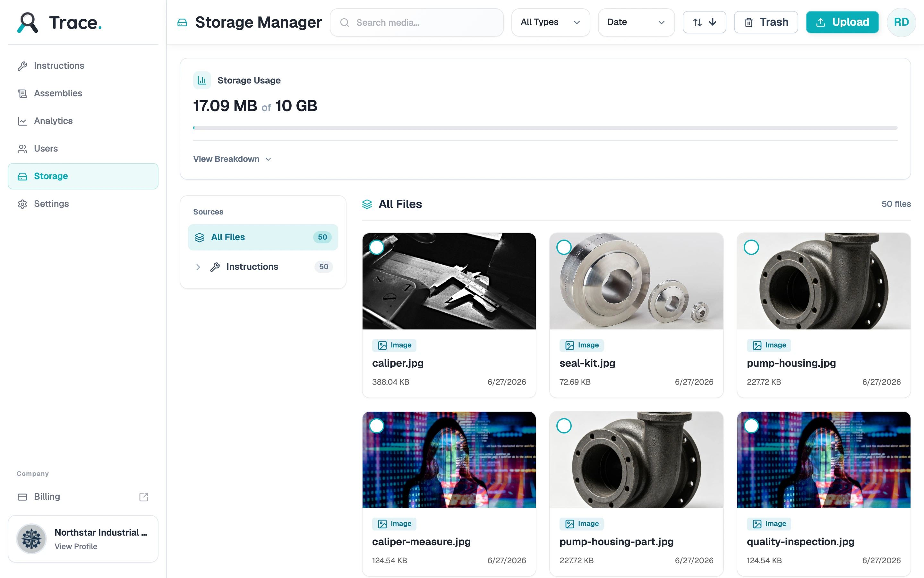Select All Files source row

263,237
